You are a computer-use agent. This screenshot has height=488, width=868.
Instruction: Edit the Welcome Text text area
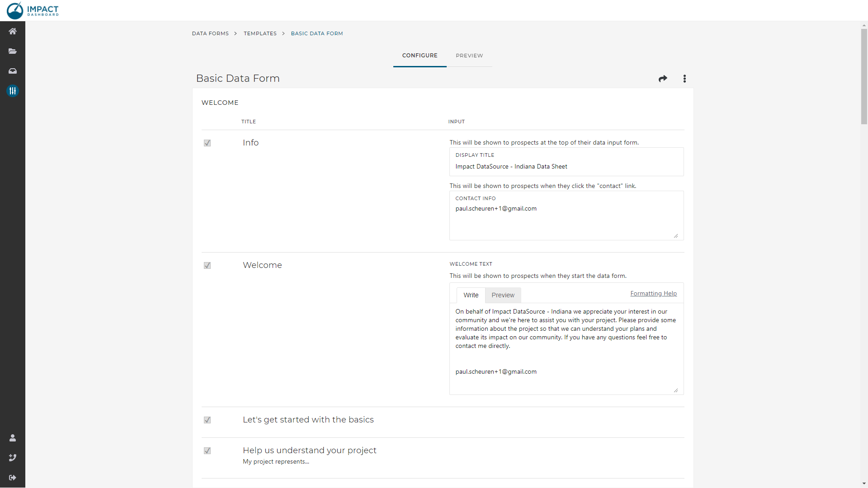pos(566,348)
